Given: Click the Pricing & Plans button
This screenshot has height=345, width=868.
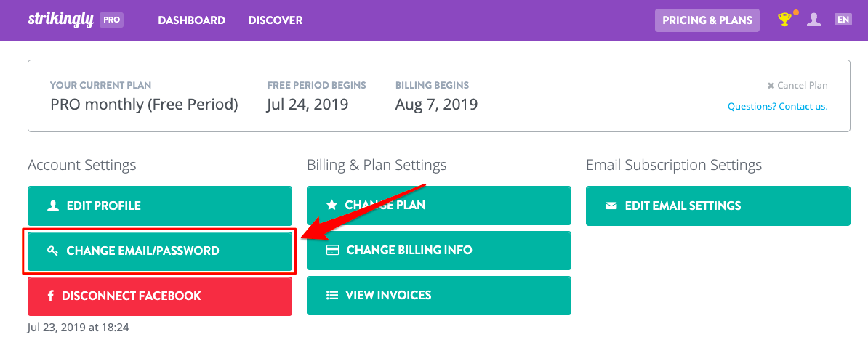Looking at the screenshot, I should [x=707, y=20].
